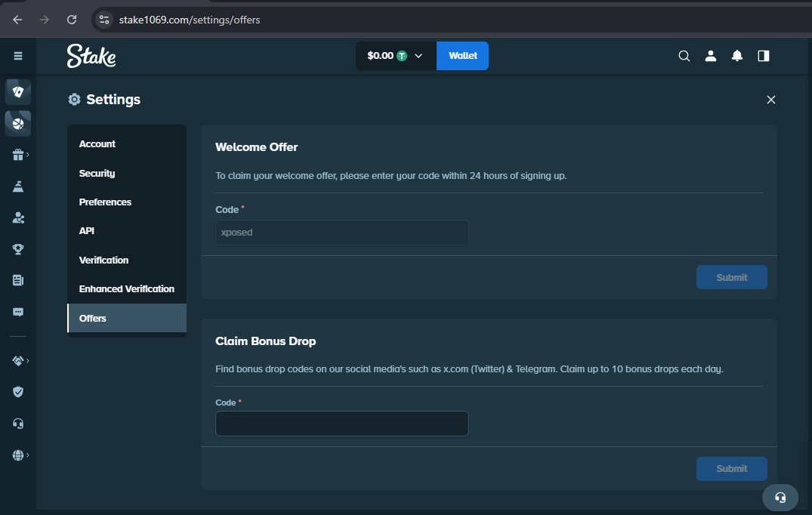Open the Blog newspaper icon
This screenshot has width=812, height=515.
point(18,280)
